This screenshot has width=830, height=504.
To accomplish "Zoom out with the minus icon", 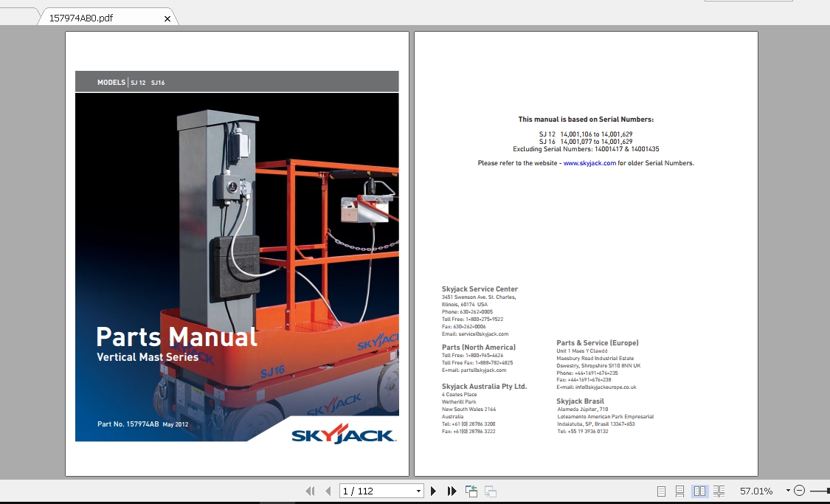I will pyautogui.click(x=799, y=490).
